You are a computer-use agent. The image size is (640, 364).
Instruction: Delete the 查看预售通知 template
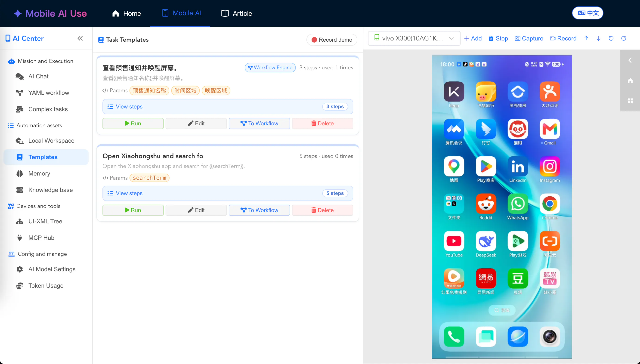[x=322, y=123]
